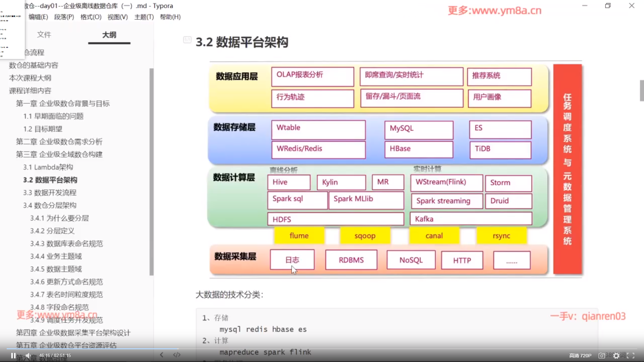The image size is (644, 362).
Task: Switch to 文件 sidebar tab
Action: pyautogui.click(x=44, y=35)
